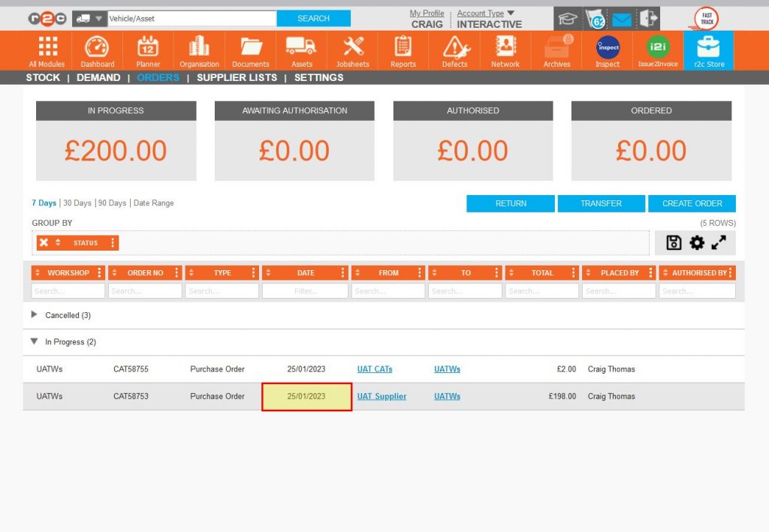Go to the Defects module
Image resolution: width=769 pixels, height=532 pixels.
tap(454, 50)
